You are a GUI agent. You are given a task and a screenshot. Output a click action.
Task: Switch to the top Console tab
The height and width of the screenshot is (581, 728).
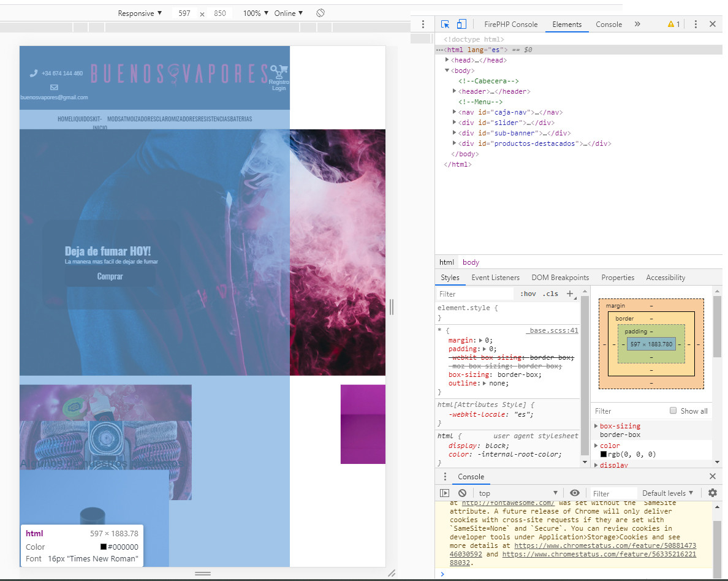coord(609,24)
